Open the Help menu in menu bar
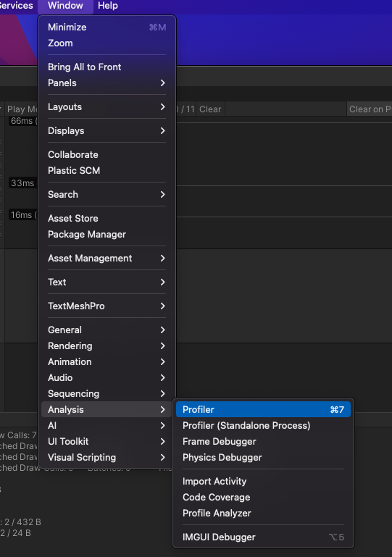Screen dimensions: 392x557 click(x=108, y=6)
